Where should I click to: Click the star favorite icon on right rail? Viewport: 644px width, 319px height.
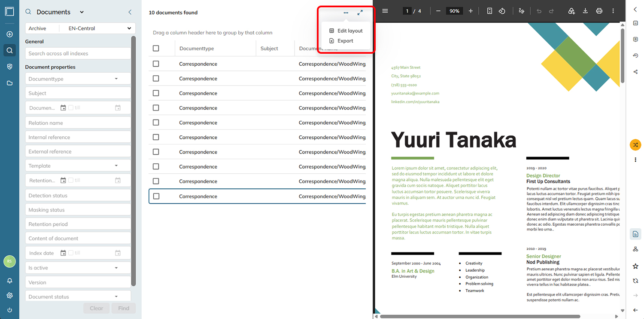click(635, 266)
